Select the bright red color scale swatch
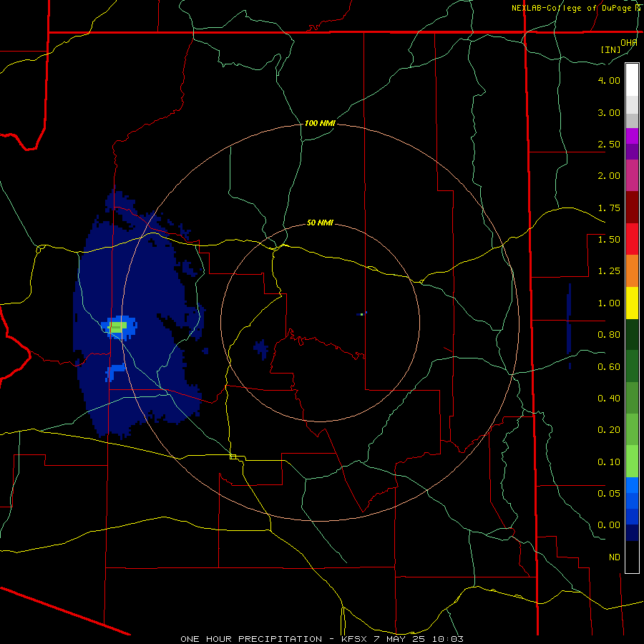Image resolution: width=644 pixels, height=644 pixels. (x=632, y=239)
